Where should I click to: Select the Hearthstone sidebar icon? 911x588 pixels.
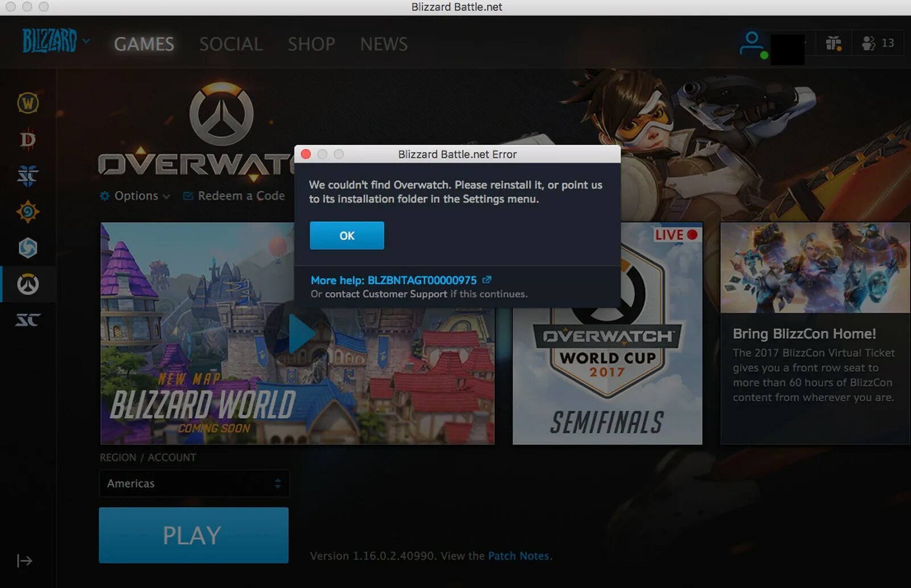pyautogui.click(x=28, y=212)
